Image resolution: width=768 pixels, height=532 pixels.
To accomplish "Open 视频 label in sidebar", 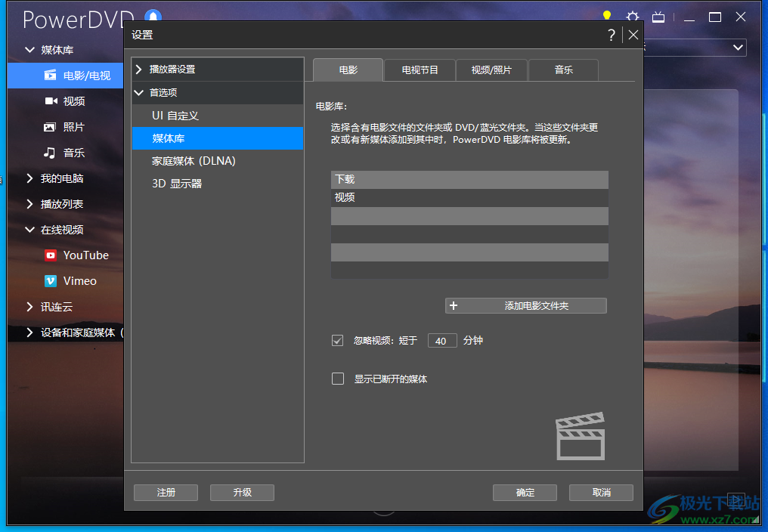I will point(74,101).
